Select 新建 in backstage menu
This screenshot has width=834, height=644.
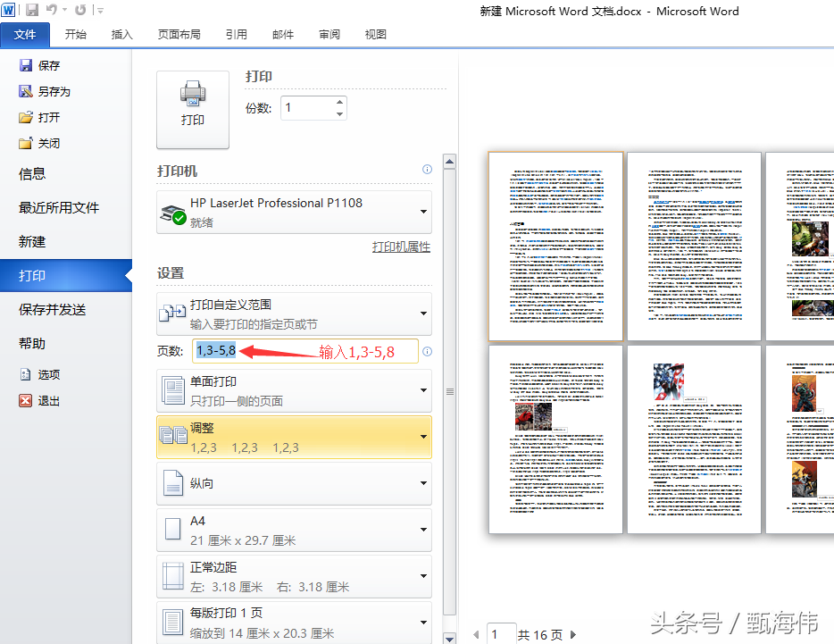tap(32, 242)
